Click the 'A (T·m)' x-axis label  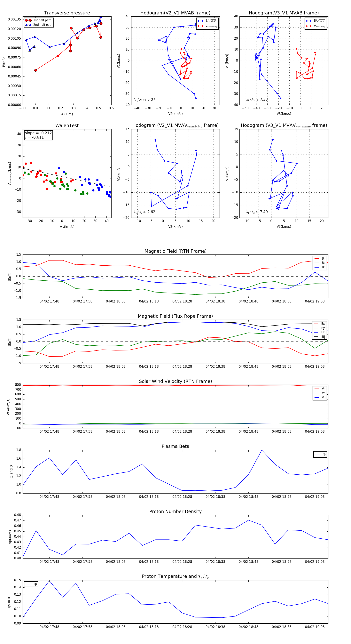(x=67, y=114)
